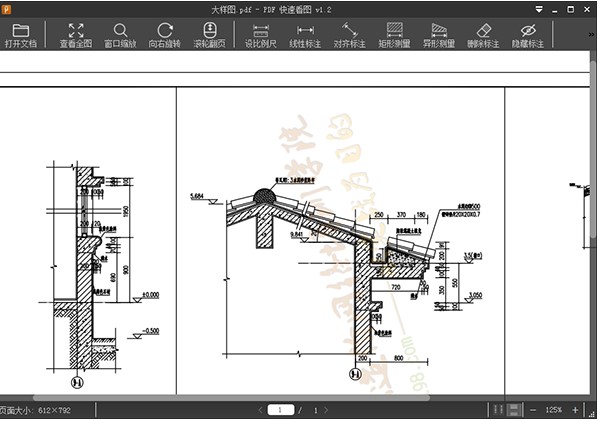Switch to single page view mode
602x421 pixels.
tap(498, 410)
